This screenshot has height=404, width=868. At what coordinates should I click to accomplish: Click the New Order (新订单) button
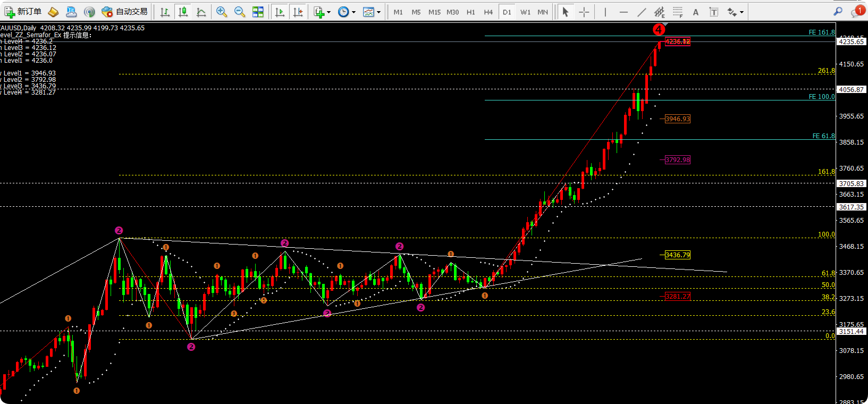point(23,12)
